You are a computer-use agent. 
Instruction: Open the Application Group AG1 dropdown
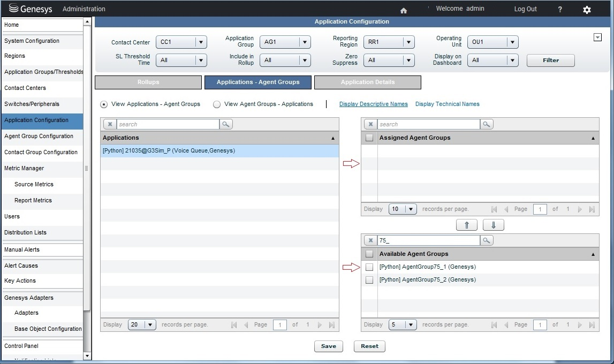[x=285, y=42]
